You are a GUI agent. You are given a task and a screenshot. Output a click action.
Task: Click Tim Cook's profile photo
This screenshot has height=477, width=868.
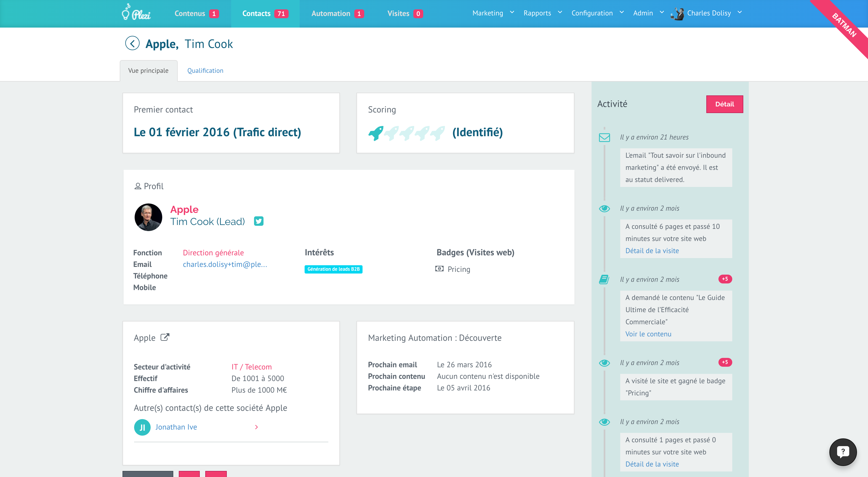coord(148,217)
